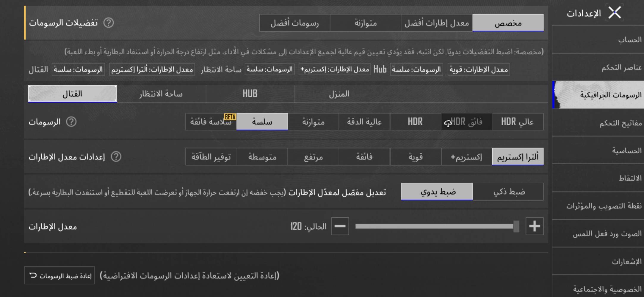The image size is (644, 297).
Task: Open نقطة التصويب والمؤثرات section
Action: [x=598, y=206]
